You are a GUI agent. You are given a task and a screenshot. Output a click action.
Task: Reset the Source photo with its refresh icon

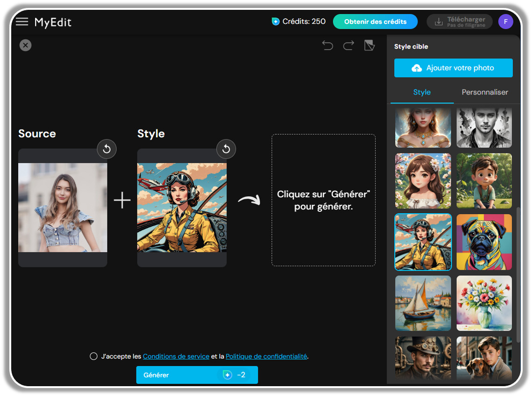[x=107, y=149]
